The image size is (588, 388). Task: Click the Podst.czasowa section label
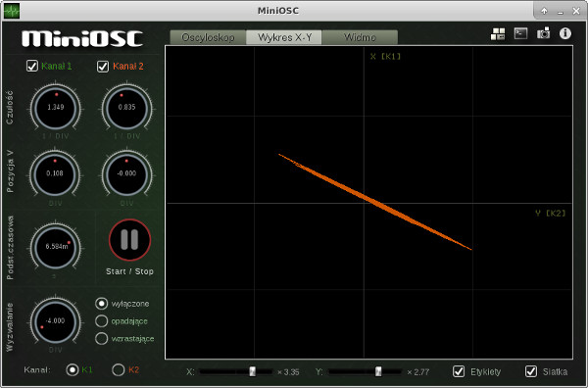[10, 248]
